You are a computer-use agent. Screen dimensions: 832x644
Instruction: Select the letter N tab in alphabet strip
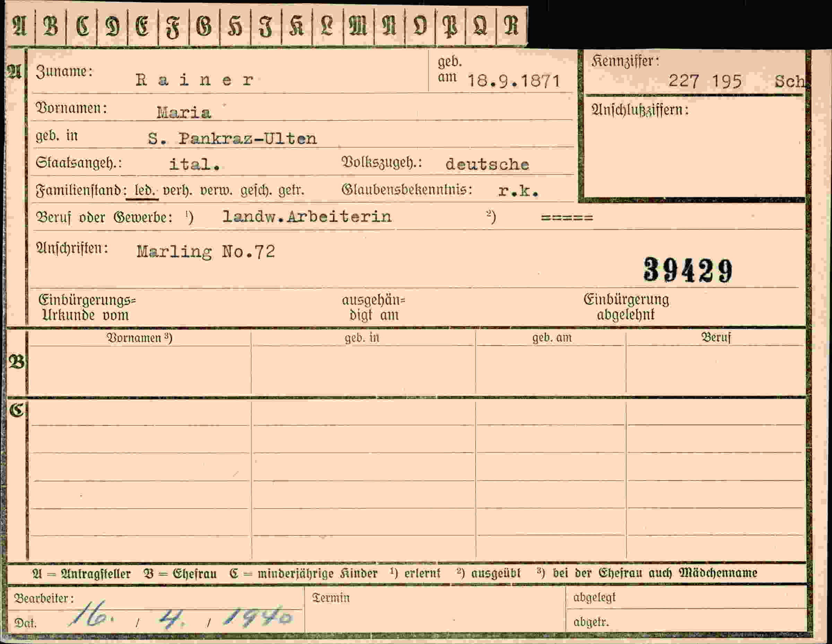point(389,26)
